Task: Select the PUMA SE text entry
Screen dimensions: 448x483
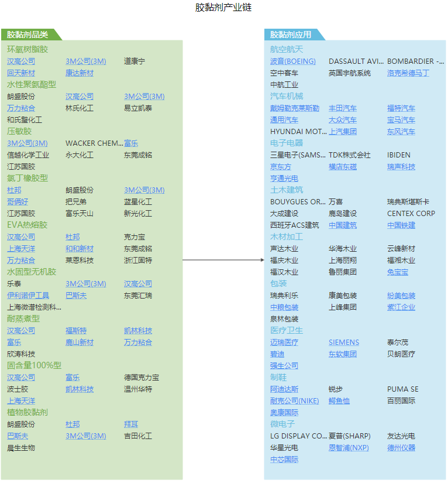Action: click(403, 389)
